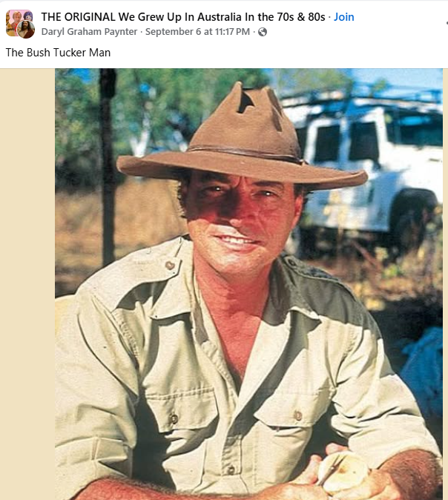Open THE ORIGINAL We Grew Up In Australia group
Screen dimensions: 448x500
(183, 17)
